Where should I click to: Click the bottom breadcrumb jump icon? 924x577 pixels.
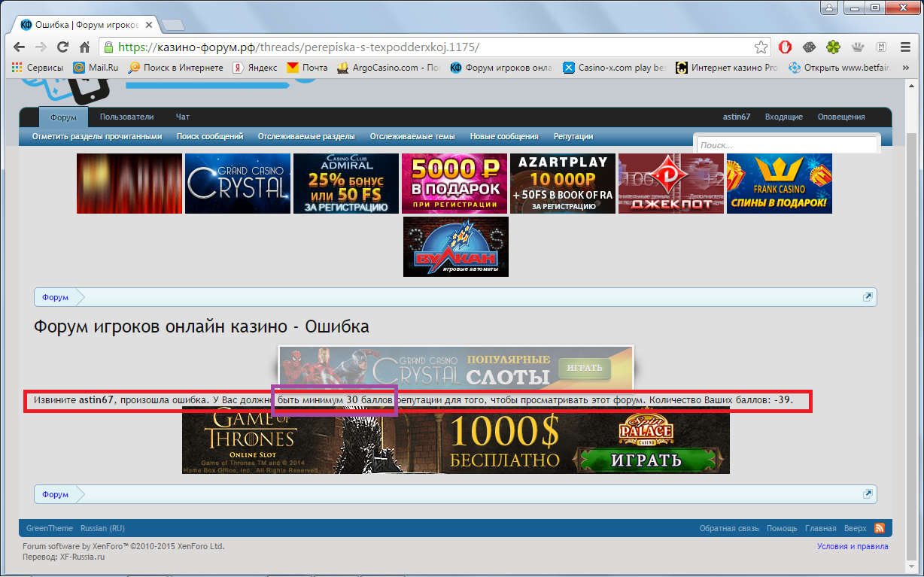(x=868, y=494)
